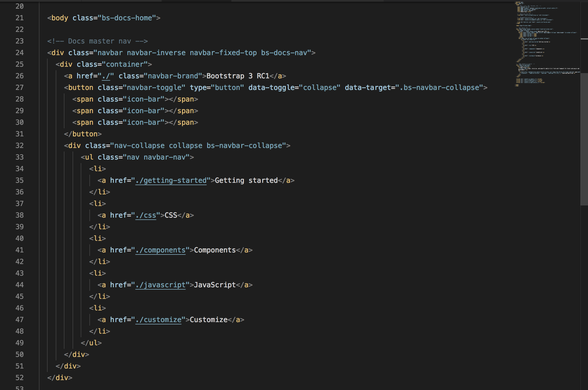Click the ./customize href link

158,320
